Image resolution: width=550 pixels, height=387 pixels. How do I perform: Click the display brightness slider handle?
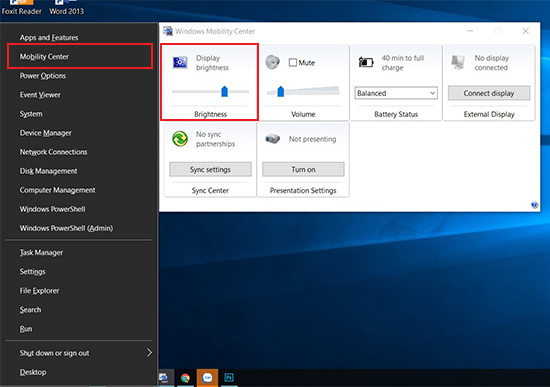(224, 91)
